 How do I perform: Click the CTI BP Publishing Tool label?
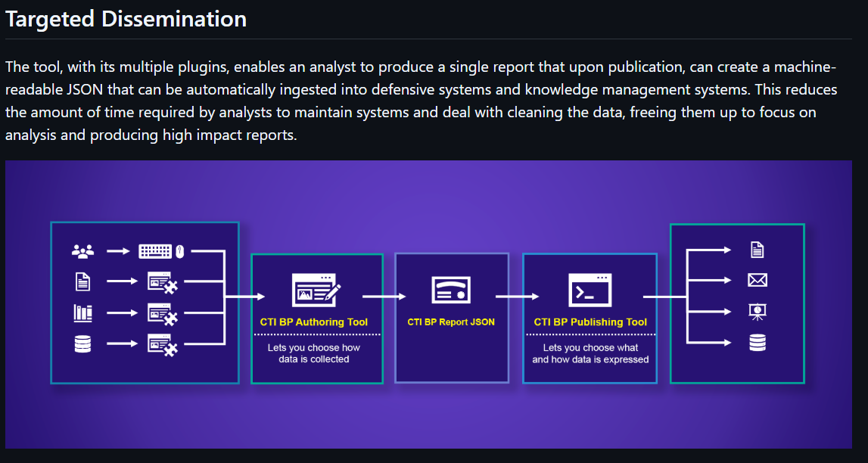point(590,322)
